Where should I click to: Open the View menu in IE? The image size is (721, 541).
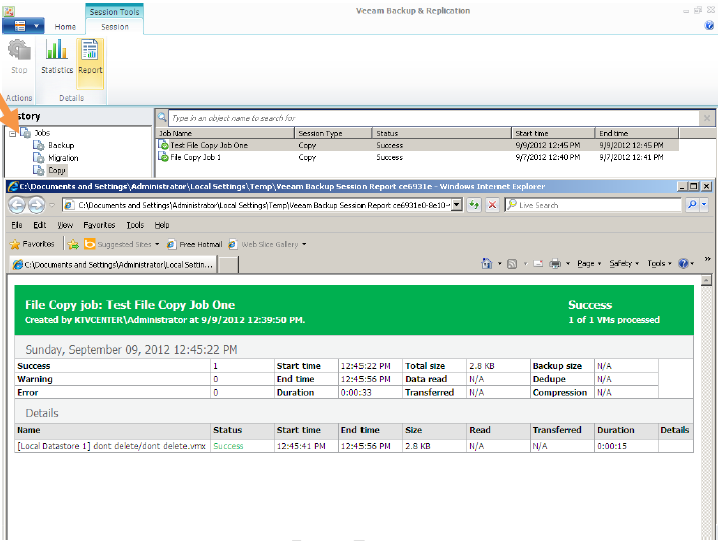coord(65,225)
